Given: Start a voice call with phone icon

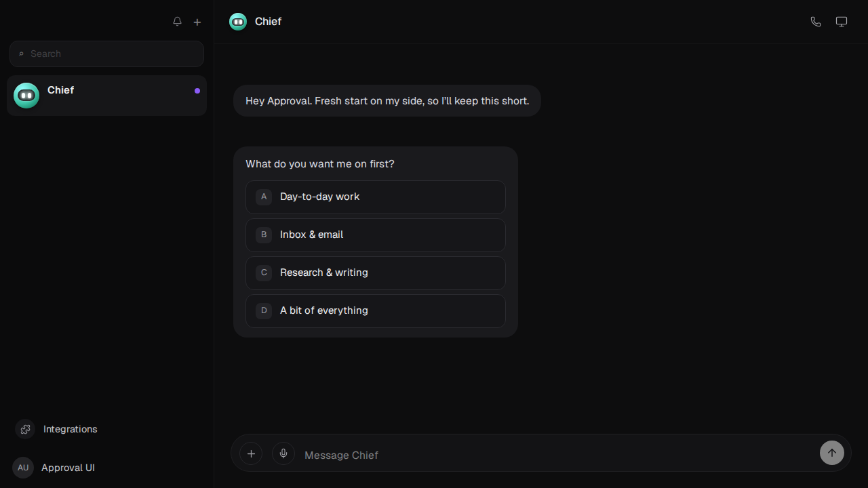Looking at the screenshot, I should (x=816, y=22).
